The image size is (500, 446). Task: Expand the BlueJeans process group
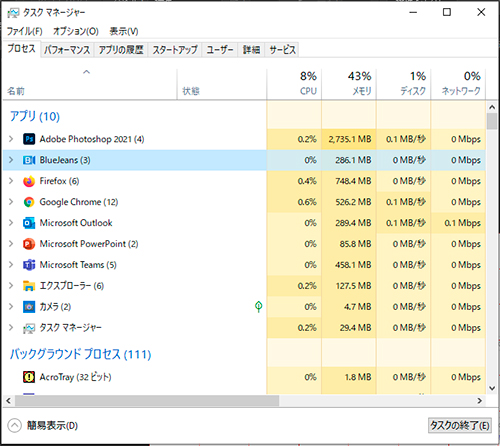pos(11,160)
